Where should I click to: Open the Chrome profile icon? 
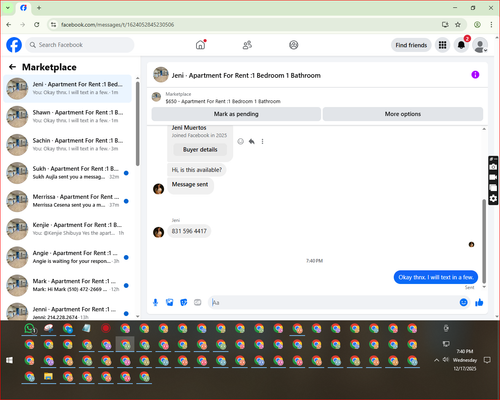[x=477, y=25]
